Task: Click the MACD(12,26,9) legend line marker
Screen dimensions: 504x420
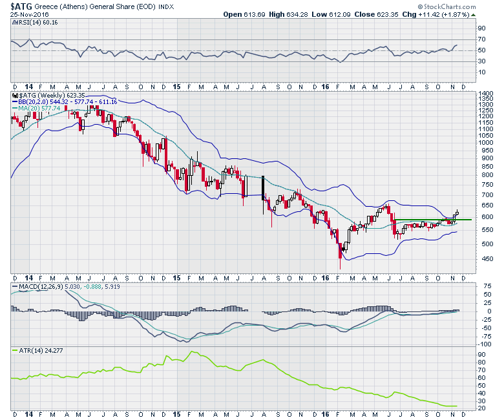Action: [14, 285]
